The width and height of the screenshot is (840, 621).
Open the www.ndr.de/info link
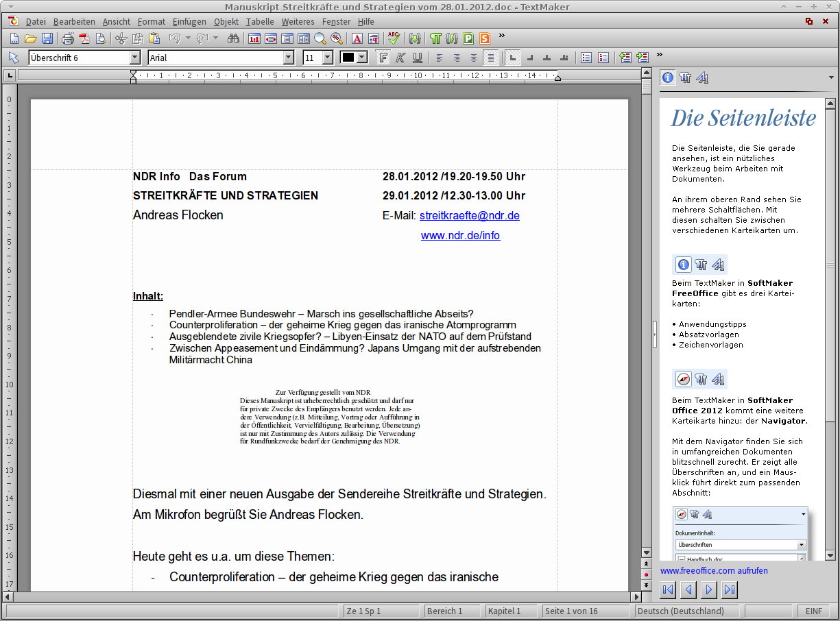coord(460,235)
